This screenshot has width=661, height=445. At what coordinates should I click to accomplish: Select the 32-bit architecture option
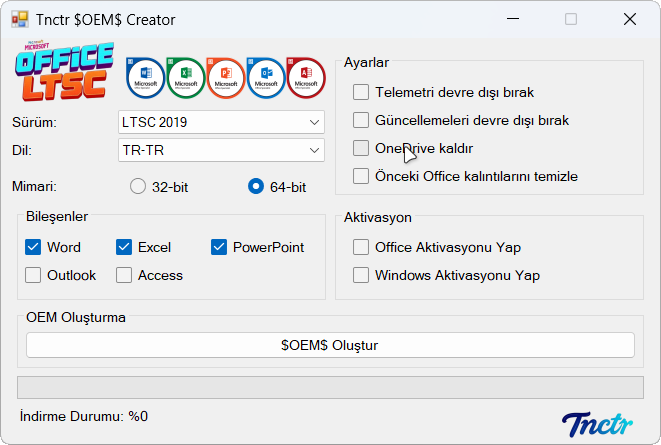pos(138,186)
